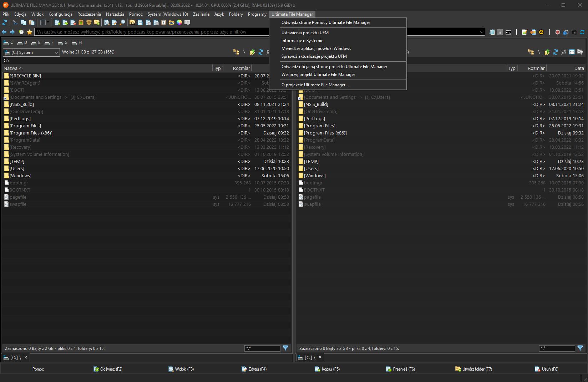Click the left panel folder tree icon
Screen dimensions: 588x382
[x=236, y=52]
